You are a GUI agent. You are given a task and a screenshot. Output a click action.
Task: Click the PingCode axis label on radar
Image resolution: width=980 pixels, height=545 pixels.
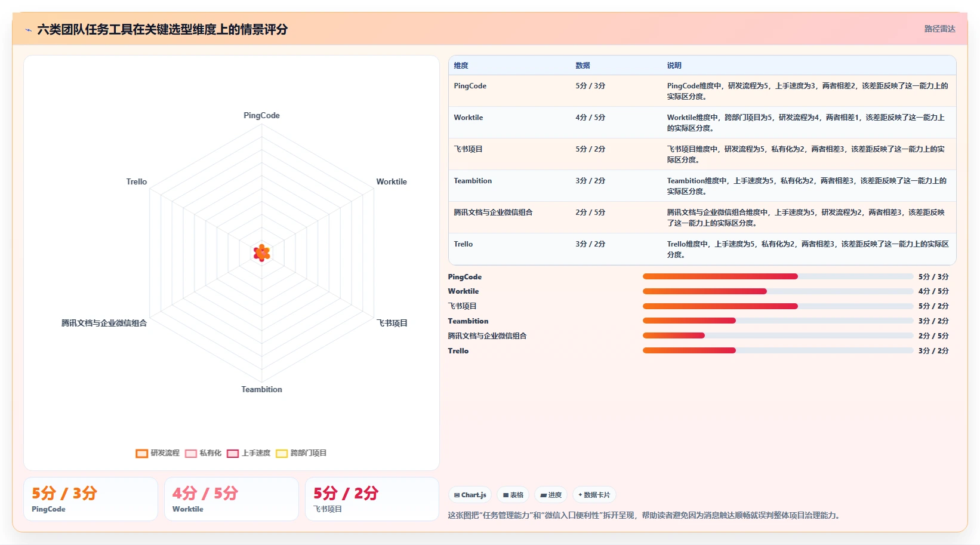coord(261,116)
